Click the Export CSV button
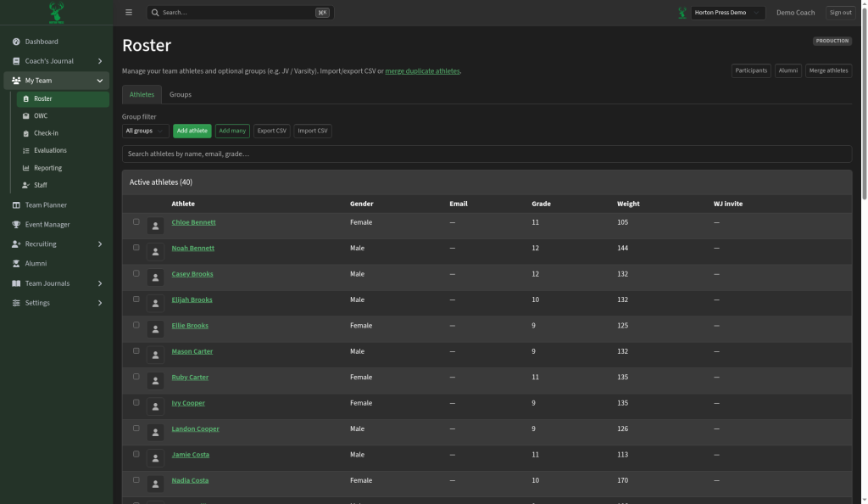Viewport: 868px width, 504px height. (272, 131)
